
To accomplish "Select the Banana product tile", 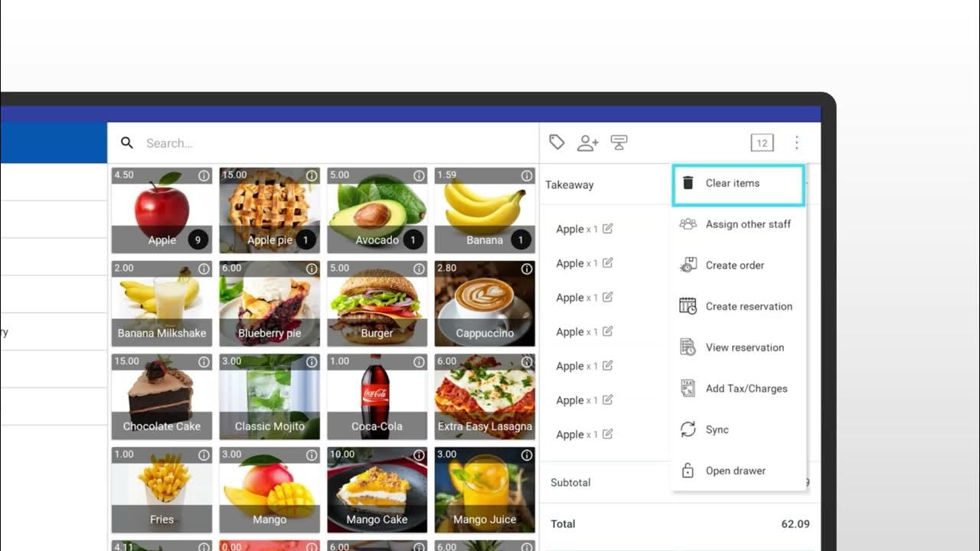I will tap(485, 210).
